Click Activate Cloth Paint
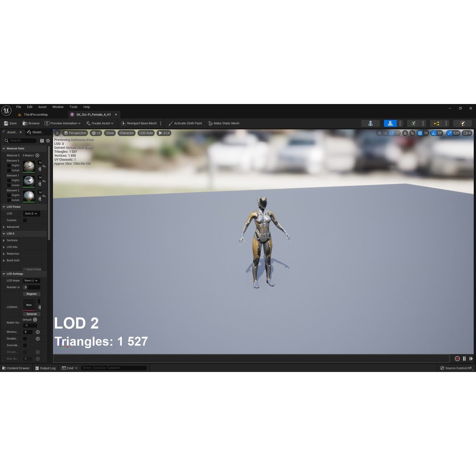476x476 pixels. [x=185, y=123]
